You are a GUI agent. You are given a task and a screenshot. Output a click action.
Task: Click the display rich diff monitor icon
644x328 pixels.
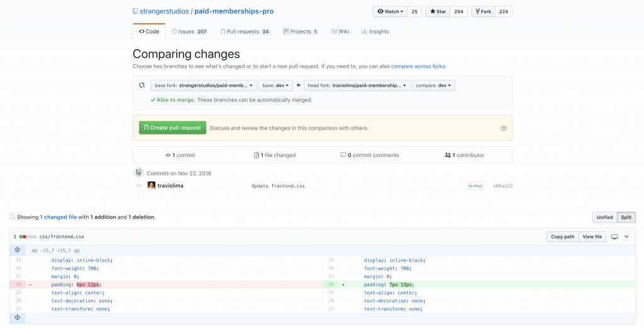[x=614, y=237]
